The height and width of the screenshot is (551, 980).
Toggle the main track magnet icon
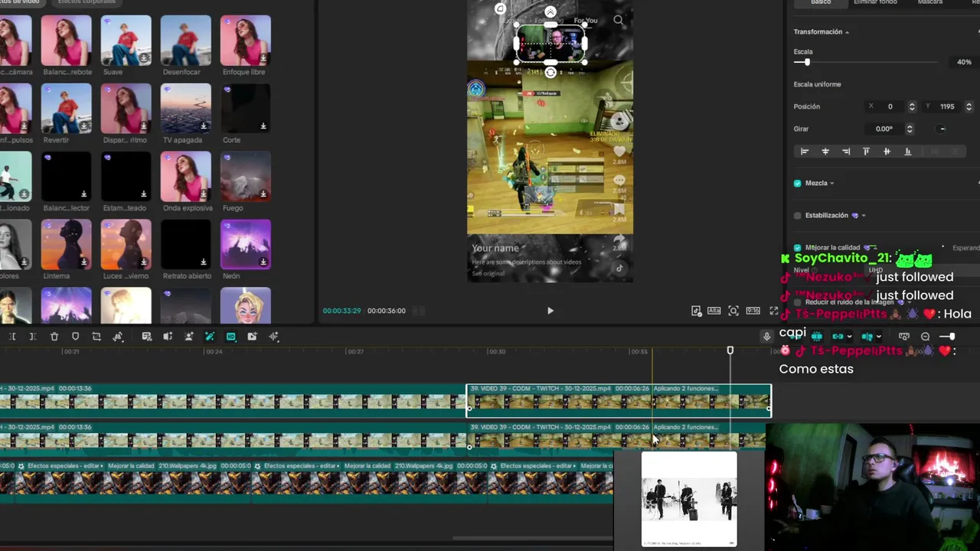(x=796, y=336)
